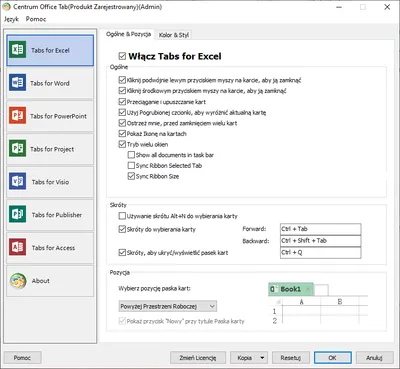
Task: Click row 2 header in preview
Action: (275, 321)
